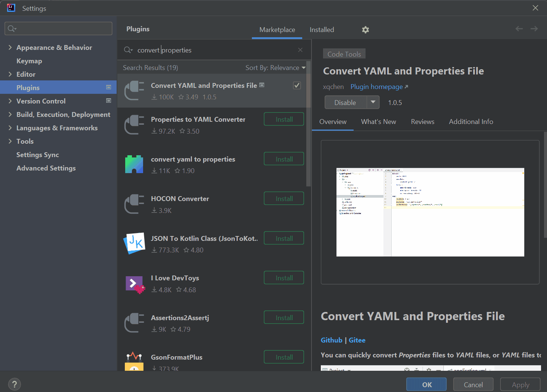Click the IntelliJ logo in the title bar
547x392 pixels.
pos(11,8)
